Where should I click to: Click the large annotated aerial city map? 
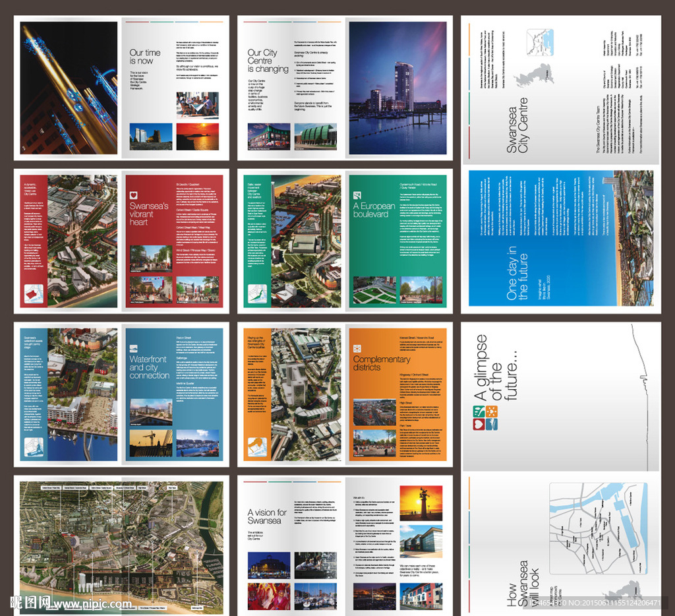[121, 548]
